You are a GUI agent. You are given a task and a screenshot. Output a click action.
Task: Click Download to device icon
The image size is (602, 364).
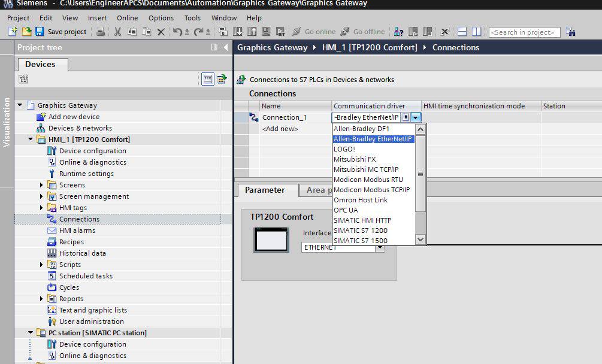pos(238,32)
